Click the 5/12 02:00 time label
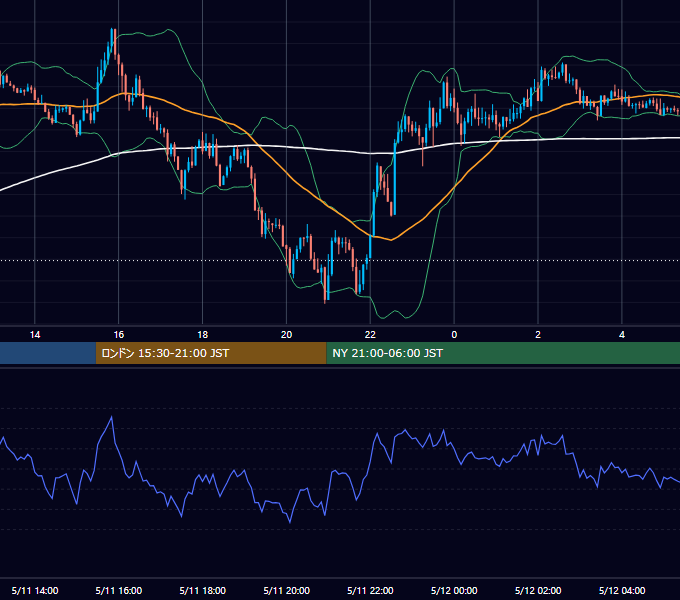680x600 pixels. click(538, 590)
